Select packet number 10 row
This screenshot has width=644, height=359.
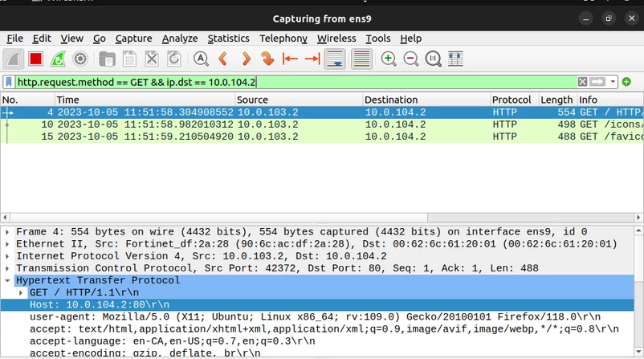tap(322, 124)
